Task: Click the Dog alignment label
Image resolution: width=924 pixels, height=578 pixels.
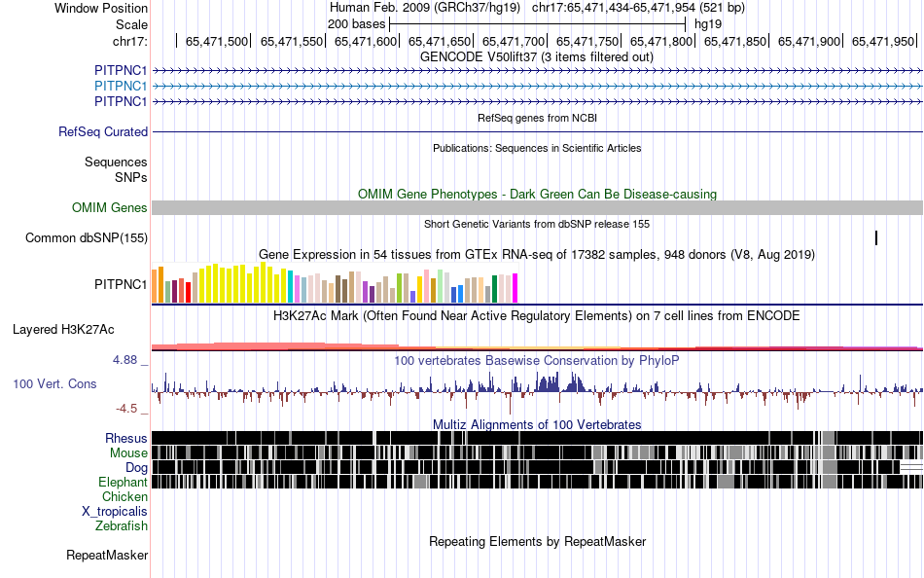Action: (x=136, y=468)
